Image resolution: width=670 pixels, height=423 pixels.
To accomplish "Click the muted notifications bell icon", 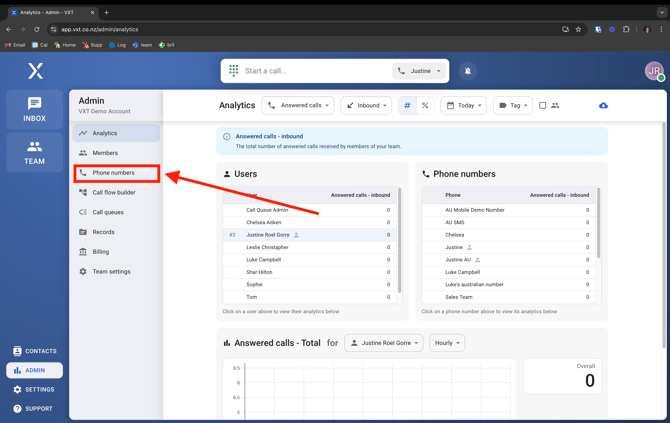I will coord(467,71).
